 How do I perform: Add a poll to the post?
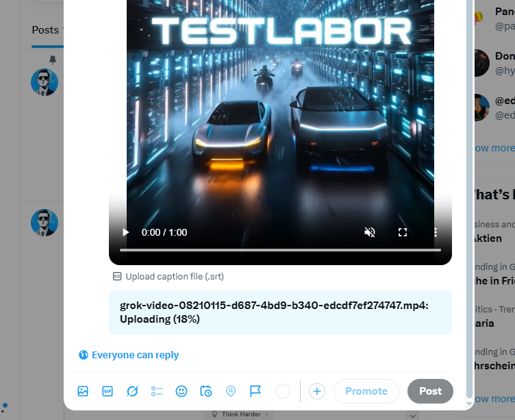pos(157,391)
